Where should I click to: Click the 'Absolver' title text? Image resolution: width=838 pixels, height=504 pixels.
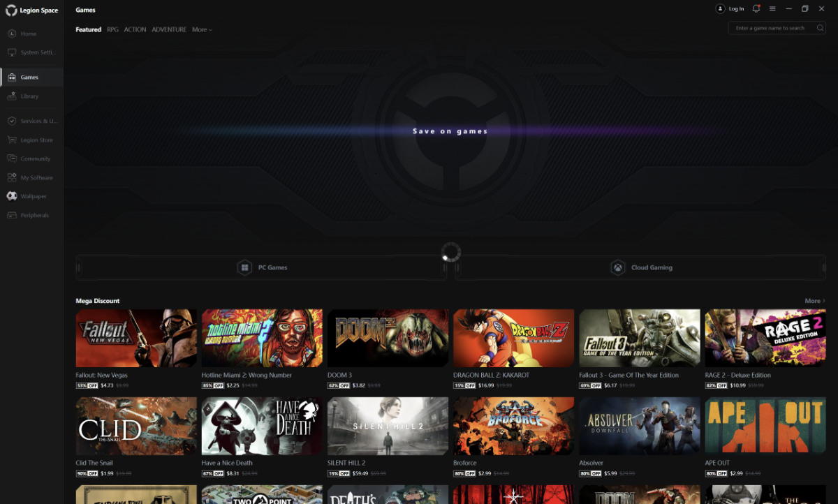[591, 463]
